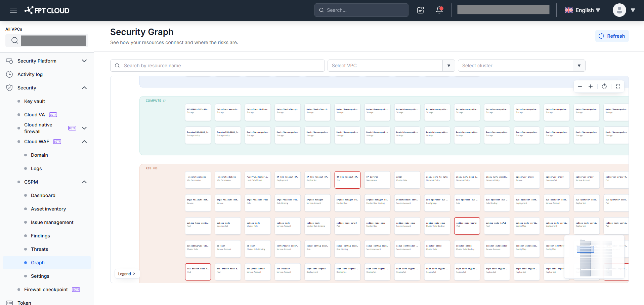Select the cluster-autoscaler Service Account node
The width and height of the screenshot is (644, 305).
pyautogui.click(x=497, y=249)
